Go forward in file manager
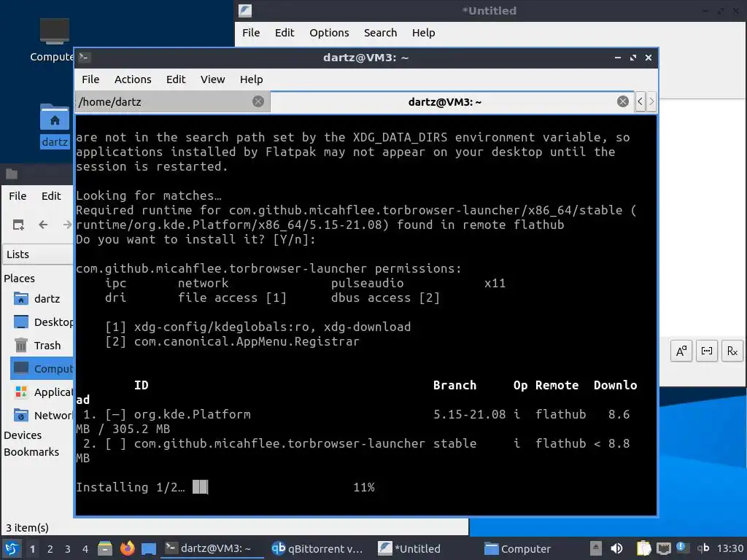This screenshot has height=560, width=747. pos(67,225)
